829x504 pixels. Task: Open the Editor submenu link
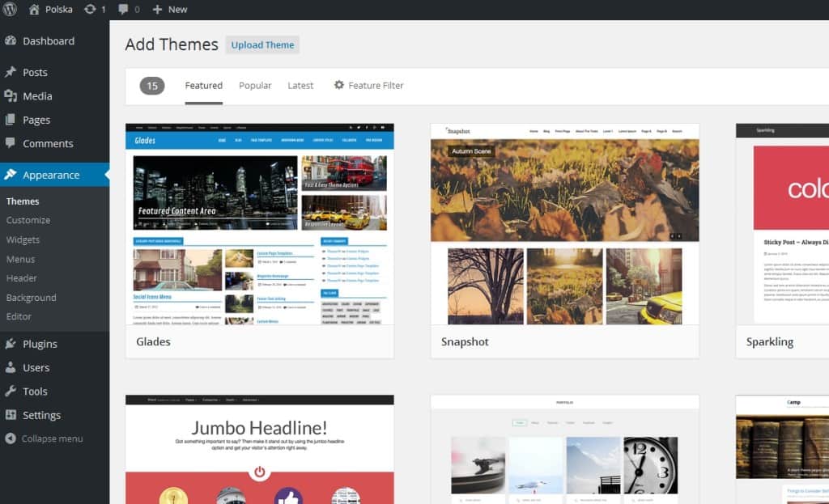[x=19, y=316]
